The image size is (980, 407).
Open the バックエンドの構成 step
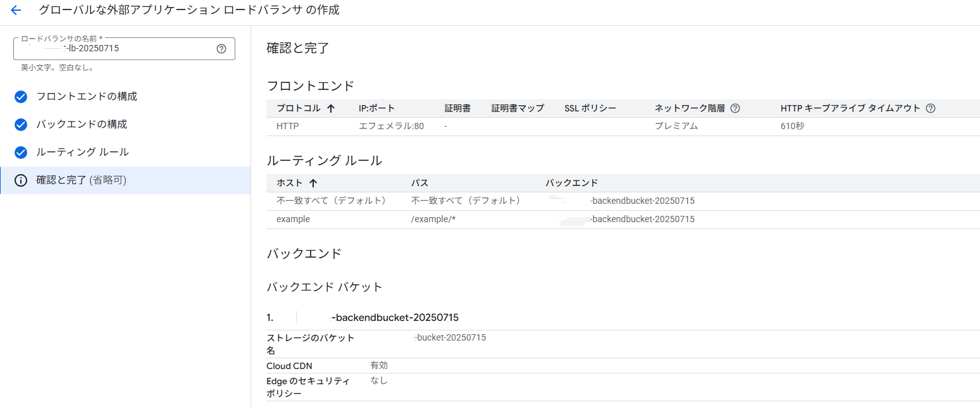[x=82, y=125]
